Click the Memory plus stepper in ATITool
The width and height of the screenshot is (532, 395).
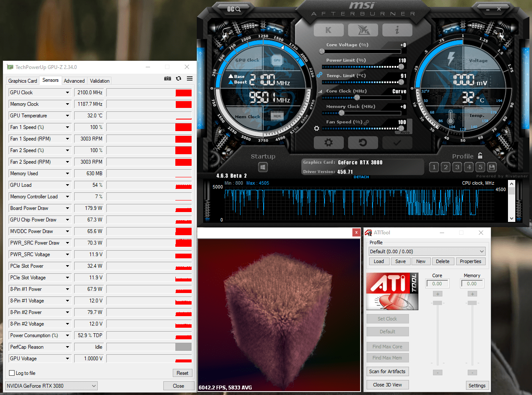tap(472, 294)
